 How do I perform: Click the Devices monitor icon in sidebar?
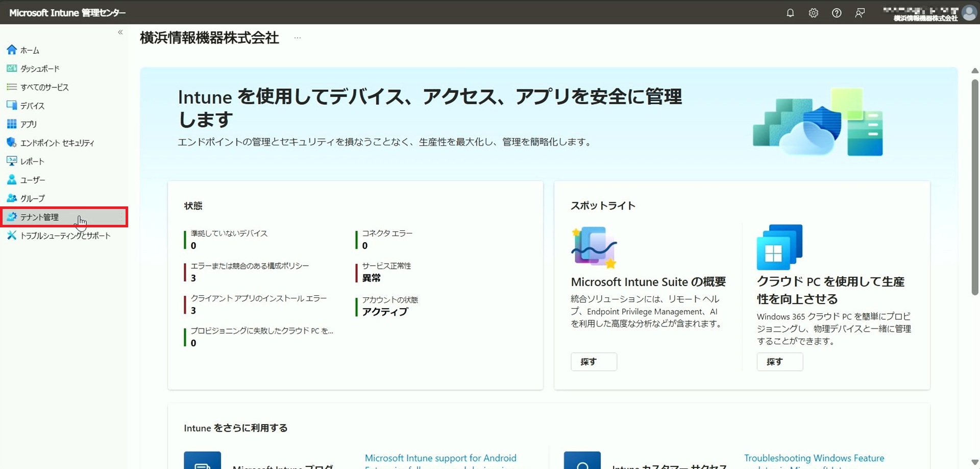tap(12, 105)
